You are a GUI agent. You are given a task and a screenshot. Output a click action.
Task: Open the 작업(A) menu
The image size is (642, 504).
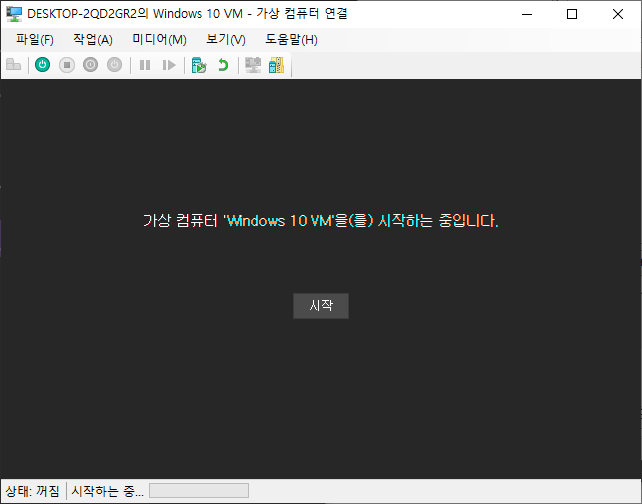(x=93, y=40)
